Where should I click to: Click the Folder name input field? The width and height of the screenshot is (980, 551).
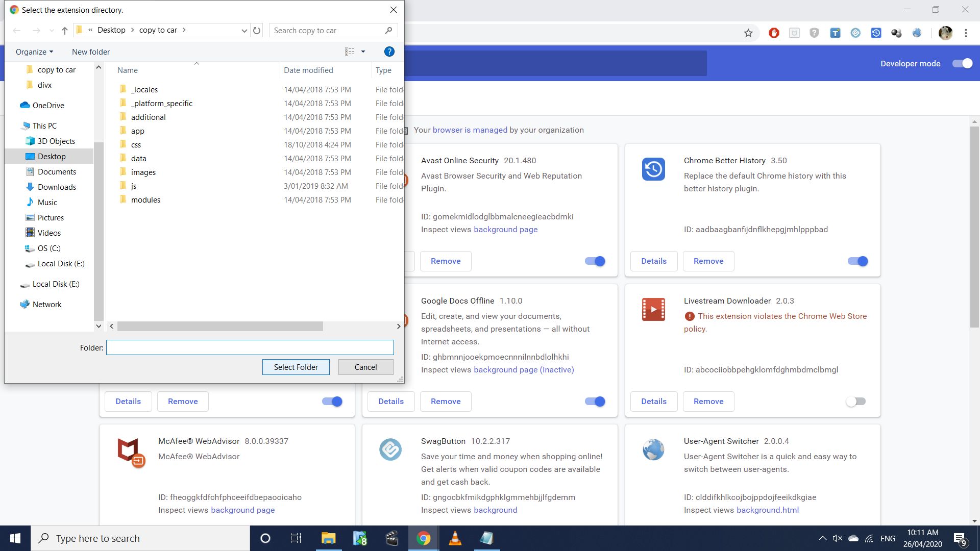point(250,348)
